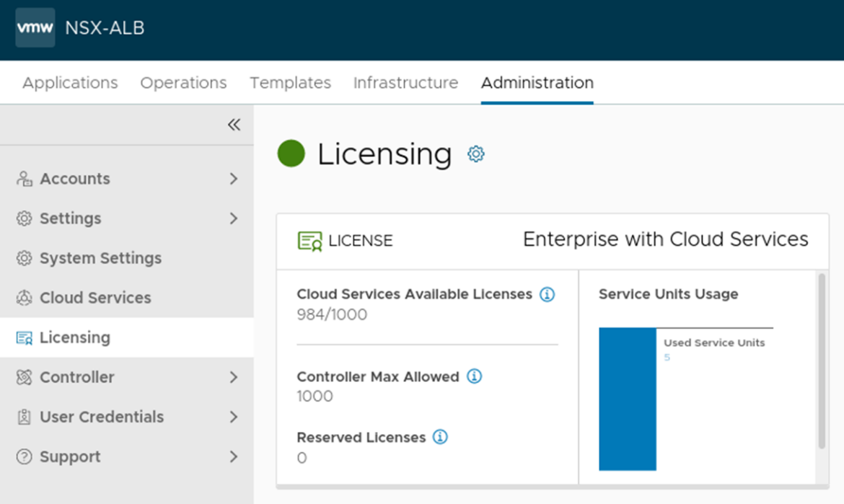Open User Credentials in sidebar

tap(102, 417)
